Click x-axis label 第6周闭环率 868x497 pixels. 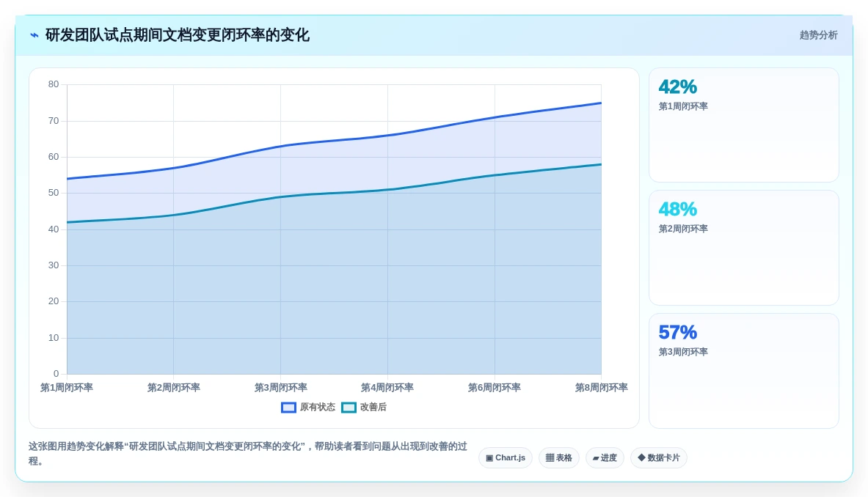click(495, 388)
